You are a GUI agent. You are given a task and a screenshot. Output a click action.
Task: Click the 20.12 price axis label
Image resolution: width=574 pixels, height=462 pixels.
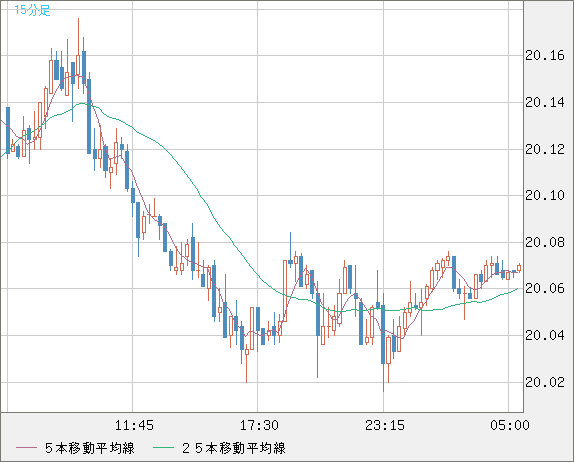point(545,149)
